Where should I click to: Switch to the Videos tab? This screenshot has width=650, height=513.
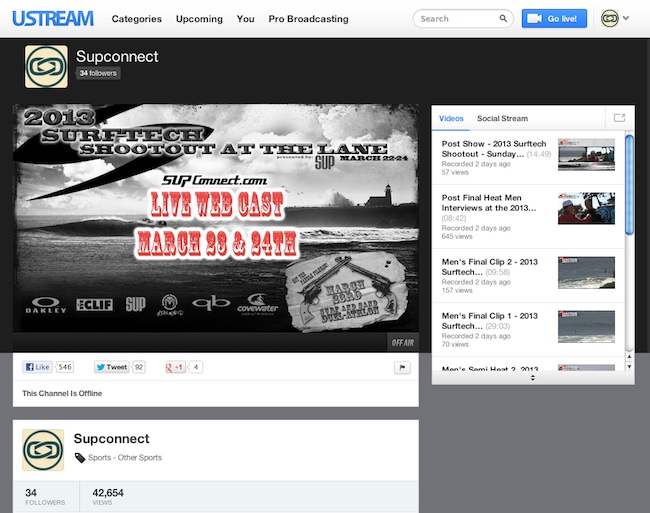click(x=451, y=119)
